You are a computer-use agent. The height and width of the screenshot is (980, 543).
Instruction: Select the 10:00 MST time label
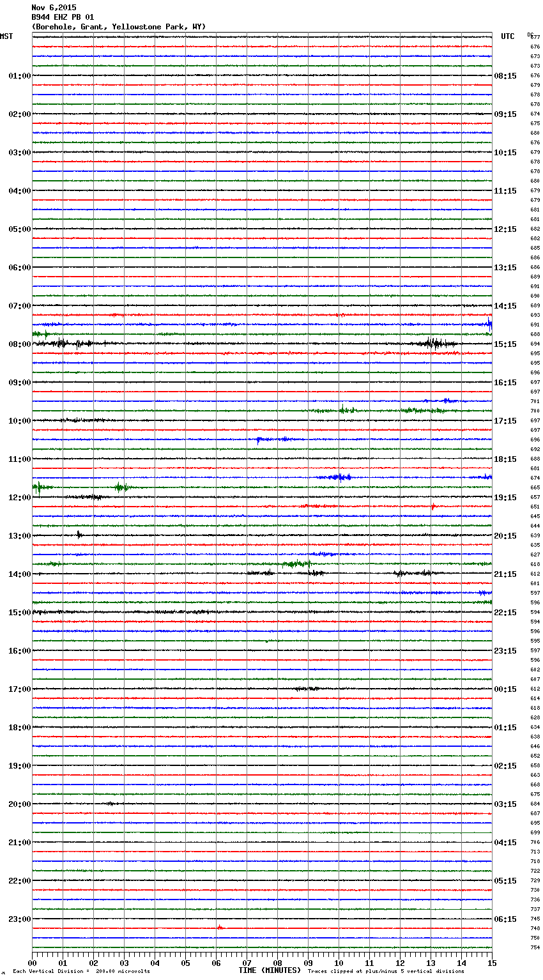(20, 421)
